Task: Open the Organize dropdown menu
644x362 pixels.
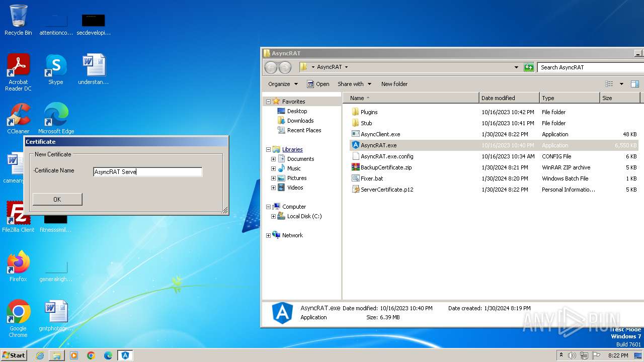Action: click(283, 84)
